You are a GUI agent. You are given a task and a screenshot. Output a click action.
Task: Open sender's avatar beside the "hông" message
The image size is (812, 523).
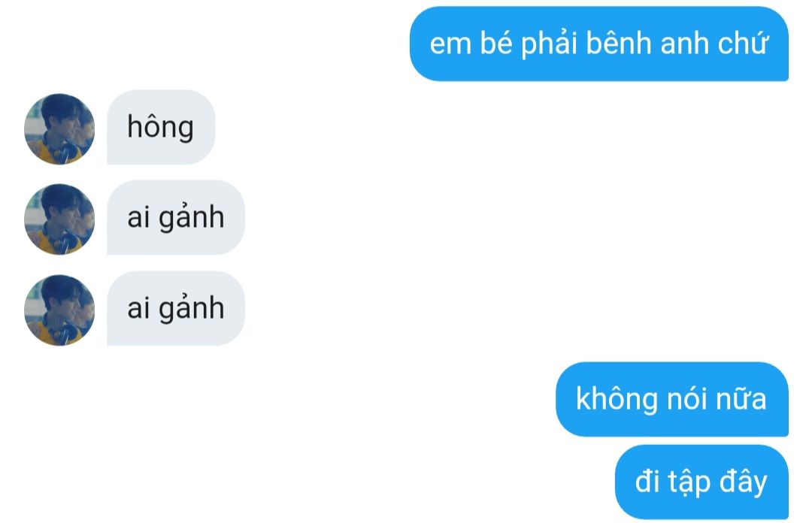click(x=59, y=129)
